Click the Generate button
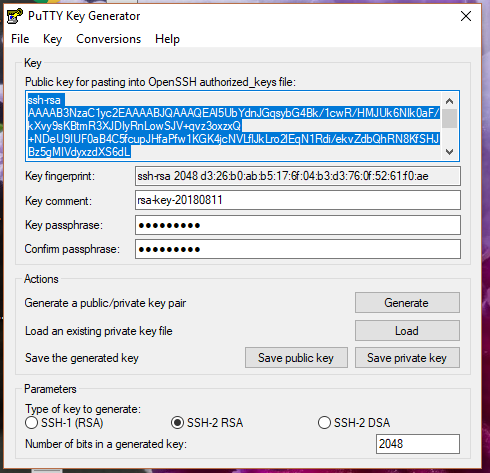This screenshot has height=473, width=490. pos(407,303)
